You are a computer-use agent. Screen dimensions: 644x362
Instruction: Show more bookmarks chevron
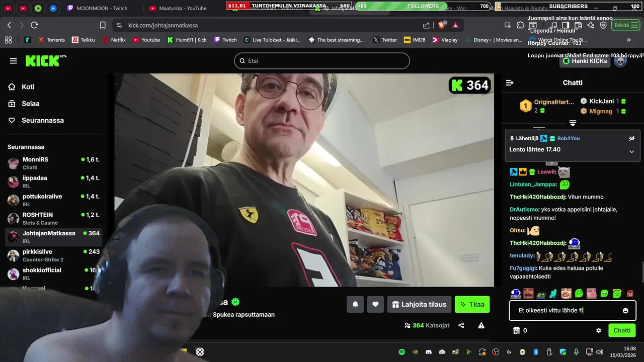(x=628, y=40)
